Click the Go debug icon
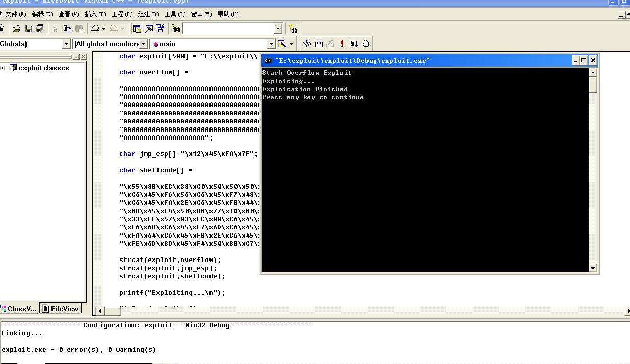Viewport: 630px width, 364px height. [x=354, y=44]
